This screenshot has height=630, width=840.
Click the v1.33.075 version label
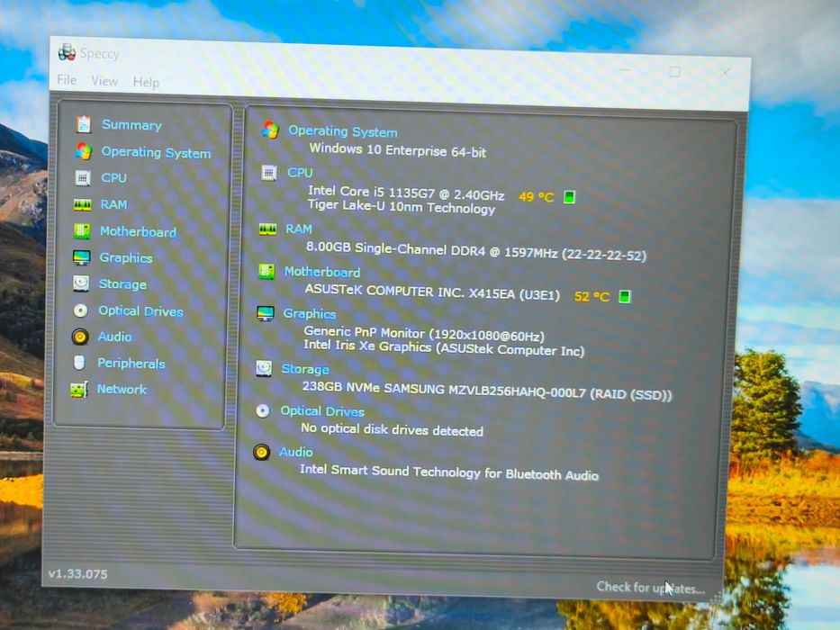click(x=77, y=574)
